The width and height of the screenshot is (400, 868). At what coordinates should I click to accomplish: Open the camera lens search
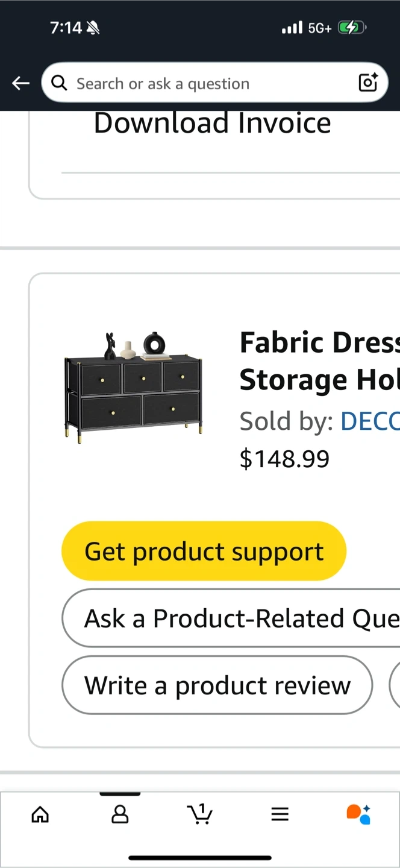coord(367,82)
